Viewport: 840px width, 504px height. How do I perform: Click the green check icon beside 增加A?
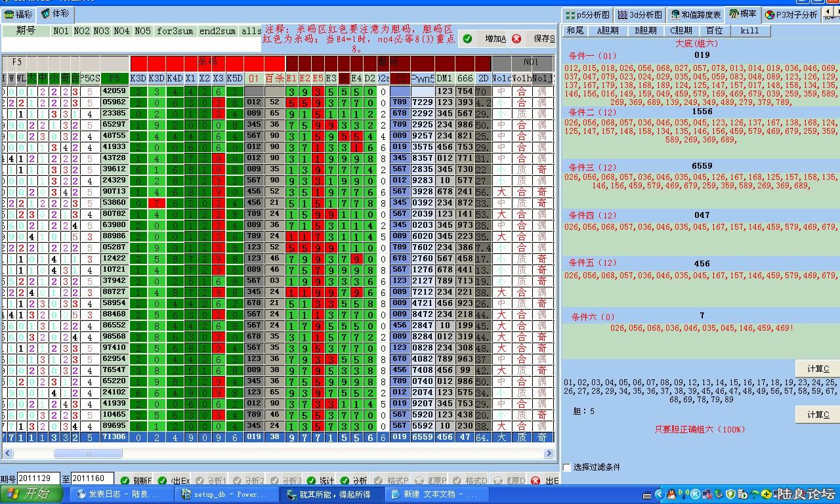(x=467, y=39)
